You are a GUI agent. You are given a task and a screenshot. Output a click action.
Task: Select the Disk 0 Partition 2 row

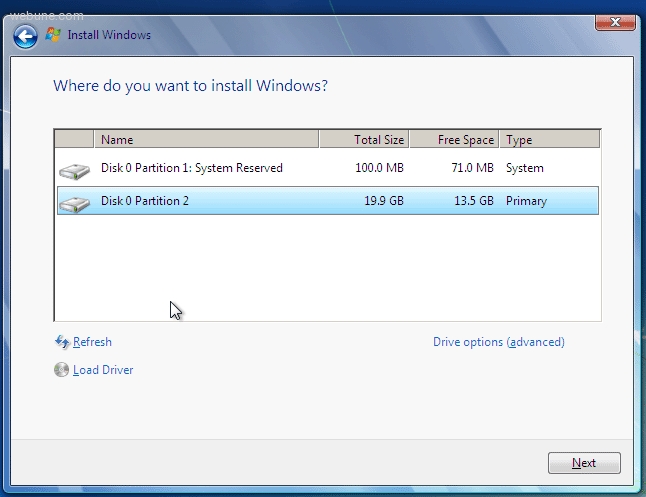(145, 201)
